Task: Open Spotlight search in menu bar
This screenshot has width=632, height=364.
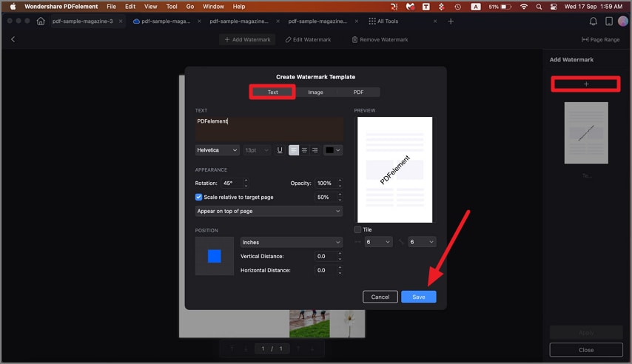Action: pyautogui.click(x=539, y=7)
